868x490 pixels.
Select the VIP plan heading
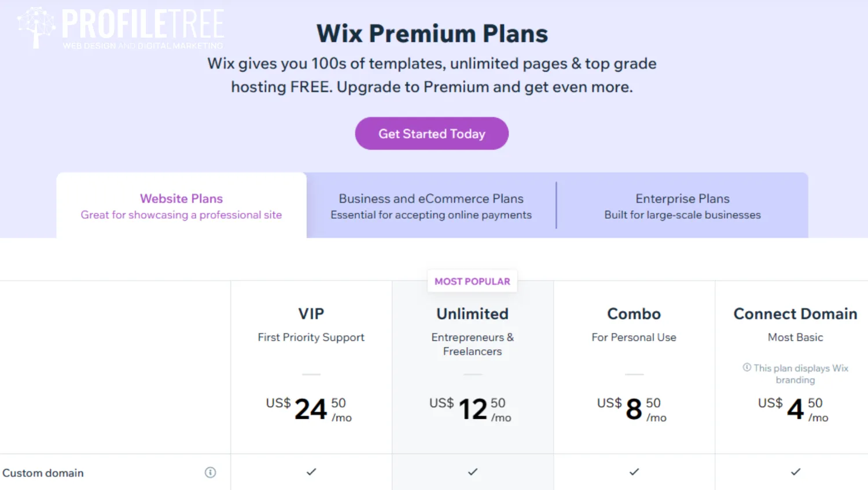click(x=311, y=314)
